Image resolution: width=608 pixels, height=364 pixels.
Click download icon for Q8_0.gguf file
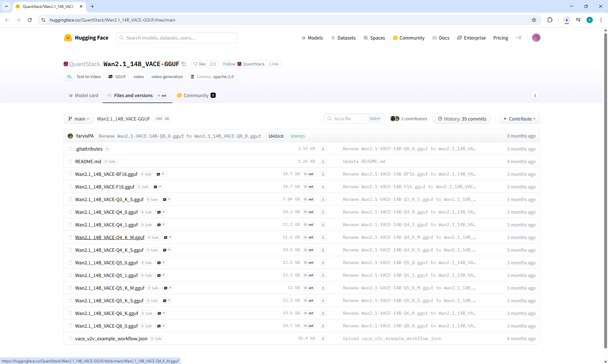pos(323,326)
